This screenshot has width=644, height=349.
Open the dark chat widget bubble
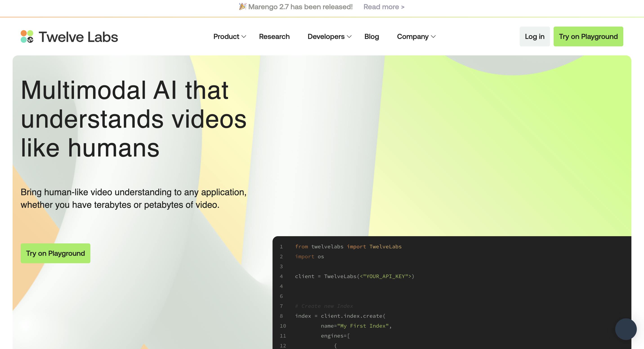click(x=626, y=329)
